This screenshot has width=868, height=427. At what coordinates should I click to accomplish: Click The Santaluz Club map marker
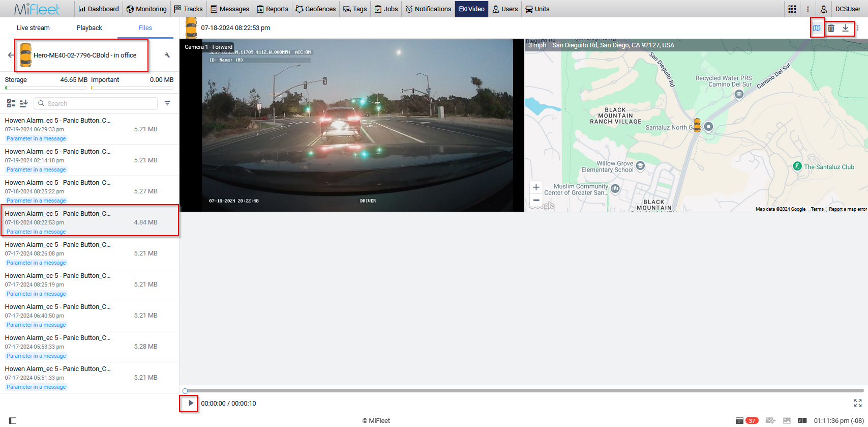(797, 166)
